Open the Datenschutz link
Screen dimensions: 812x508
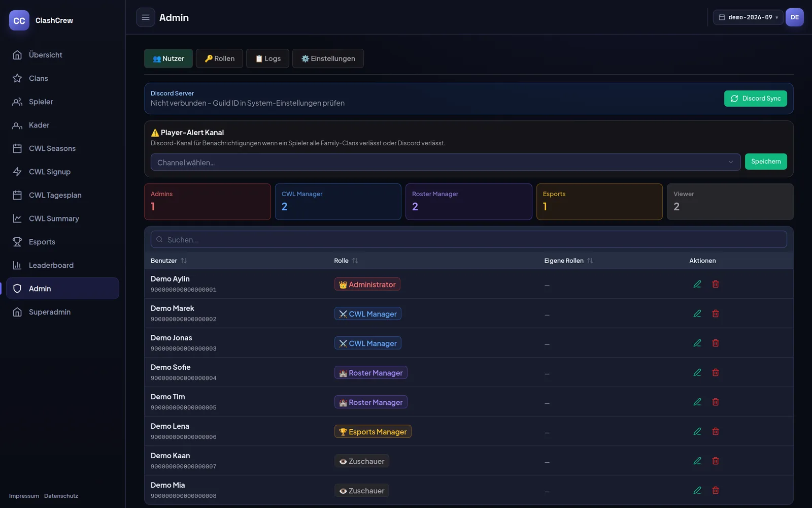tap(61, 496)
